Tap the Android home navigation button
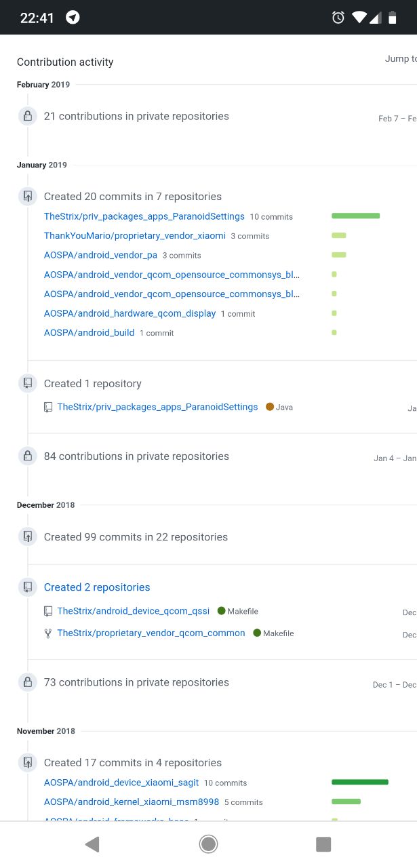The image size is (417, 868). tap(208, 844)
